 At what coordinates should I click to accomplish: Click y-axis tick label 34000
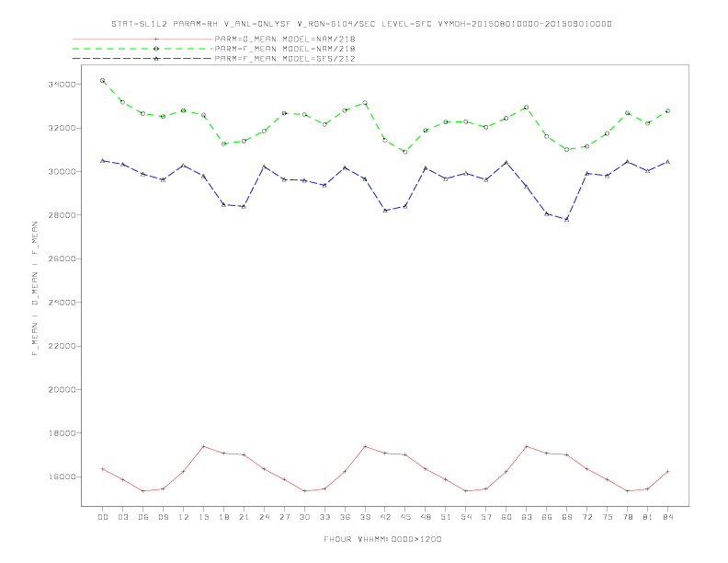pyautogui.click(x=62, y=85)
